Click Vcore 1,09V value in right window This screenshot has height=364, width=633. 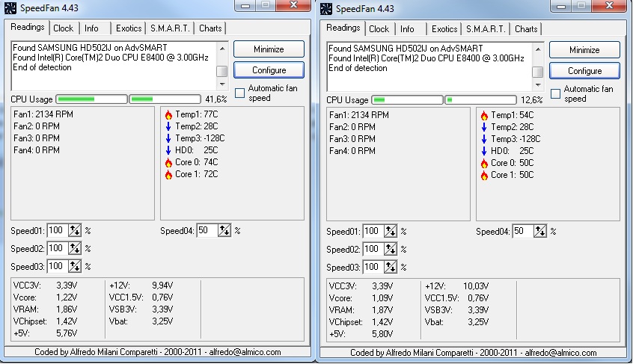tap(382, 298)
